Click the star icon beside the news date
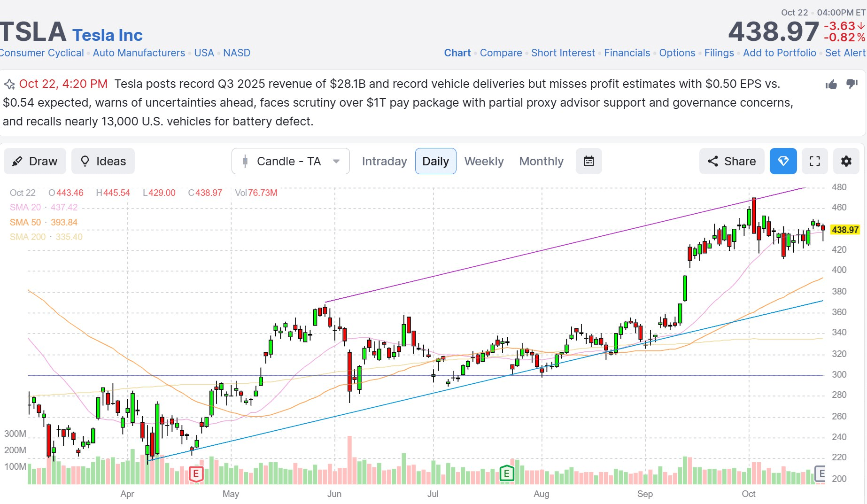The height and width of the screenshot is (504, 867). coord(9,85)
